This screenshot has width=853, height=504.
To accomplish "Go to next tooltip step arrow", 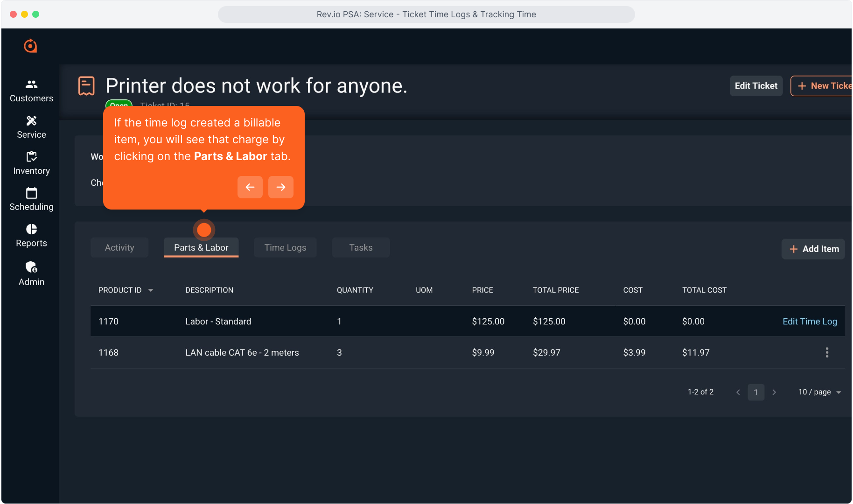I will [280, 187].
